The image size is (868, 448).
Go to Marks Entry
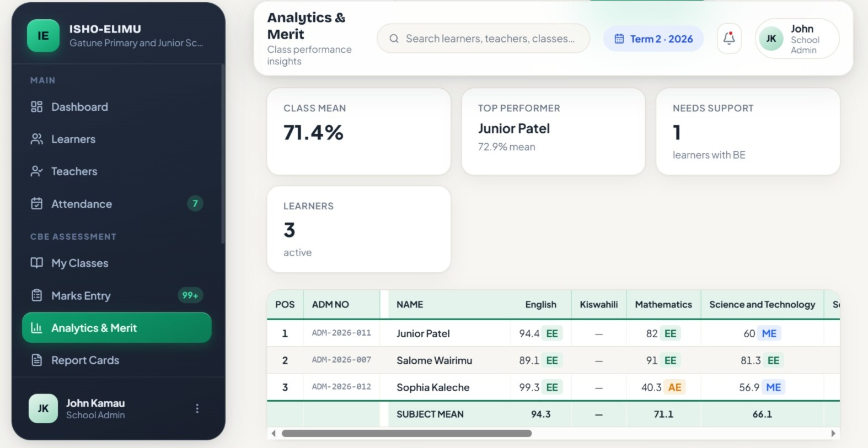tap(117, 295)
